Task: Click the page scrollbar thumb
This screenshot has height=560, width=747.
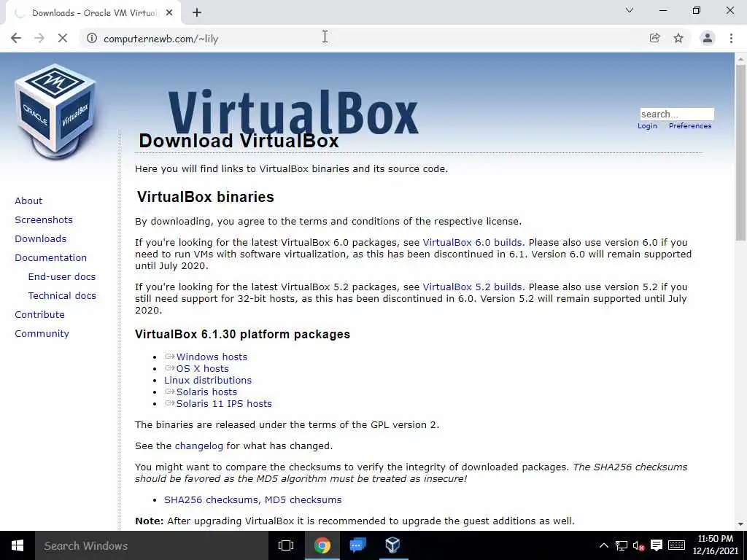Action: 740,152
